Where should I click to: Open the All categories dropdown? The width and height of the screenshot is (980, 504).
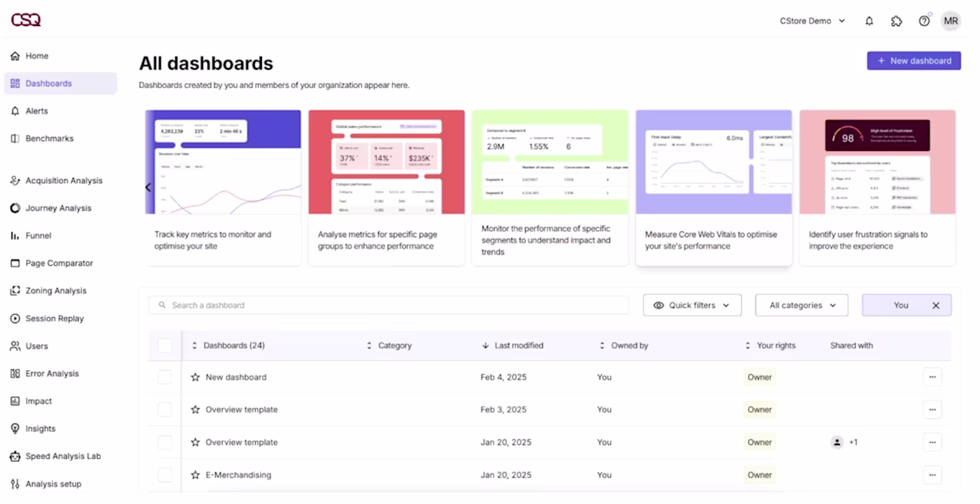point(802,305)
